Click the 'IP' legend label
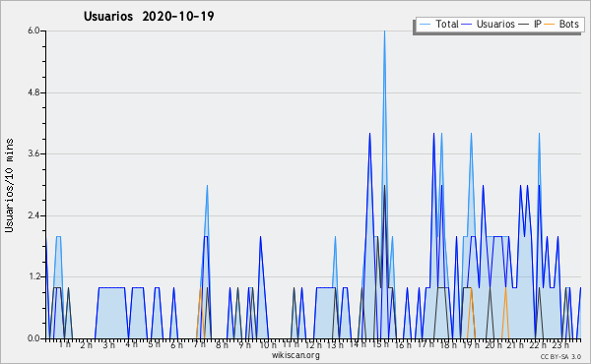This screenshot has height=364, width=591. pos(538,24)
